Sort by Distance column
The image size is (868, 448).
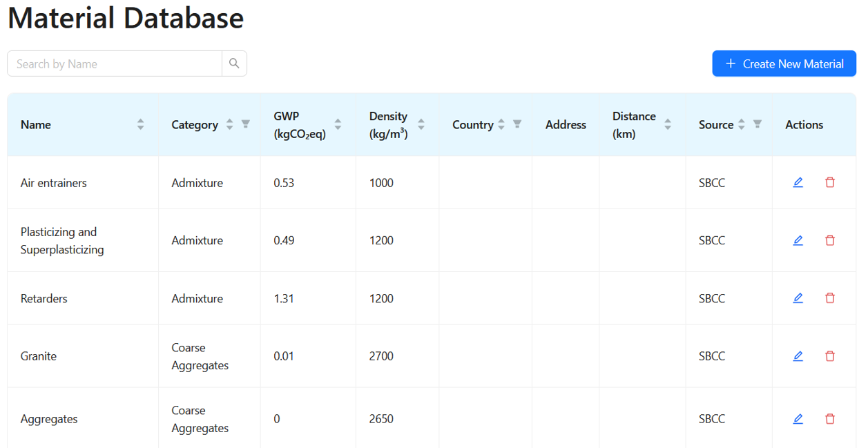pyautogui.click(x=667, y=125)
